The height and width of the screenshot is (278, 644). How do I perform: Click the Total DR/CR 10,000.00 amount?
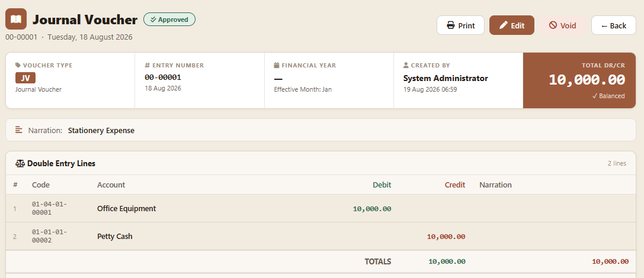click(587, 79)
